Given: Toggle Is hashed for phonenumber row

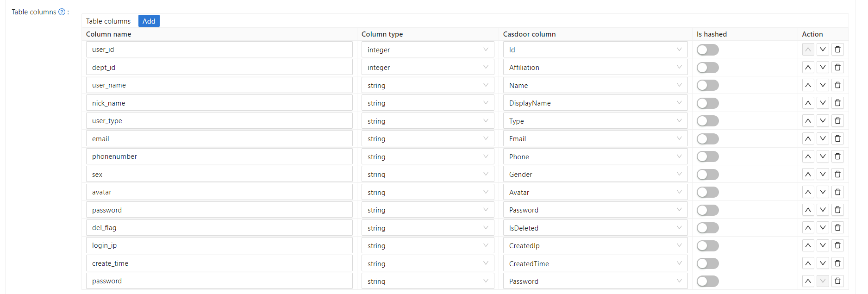Looking at the screenshot, I should click(x=707, y=156).
